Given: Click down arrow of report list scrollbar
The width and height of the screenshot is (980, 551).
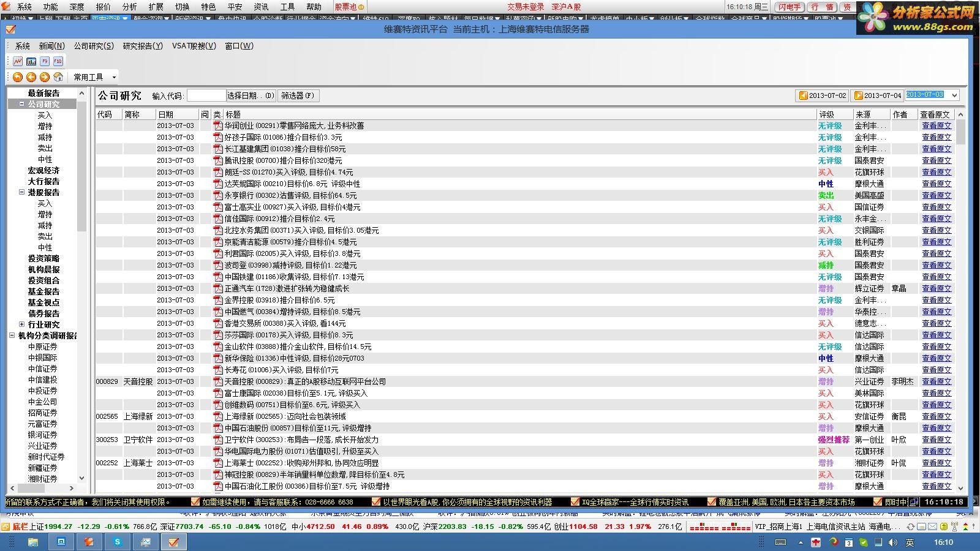Looking at the screenshot, I should [960, 488].
